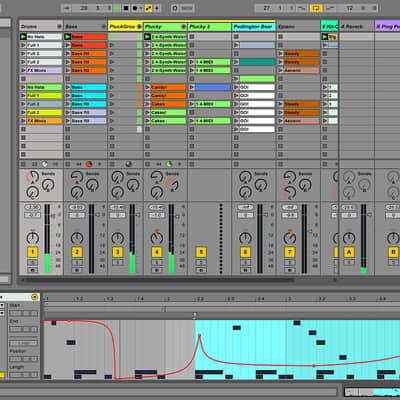Click the empty-slot stop button in Drums row six
The width and height of the screenshot is (400, 400).
click(x=23, y=79)
